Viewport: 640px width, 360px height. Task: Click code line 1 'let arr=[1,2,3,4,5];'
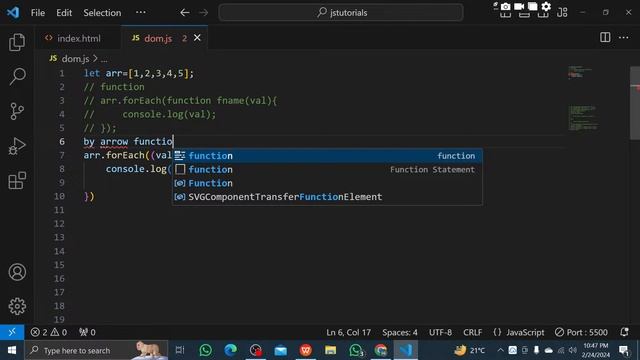(139, 73)
